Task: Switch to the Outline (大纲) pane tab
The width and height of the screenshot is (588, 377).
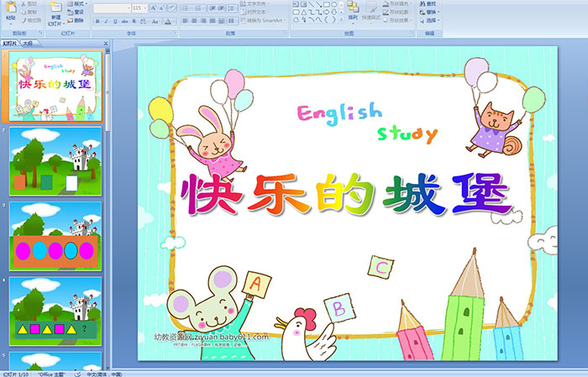Action: [28, 44]
